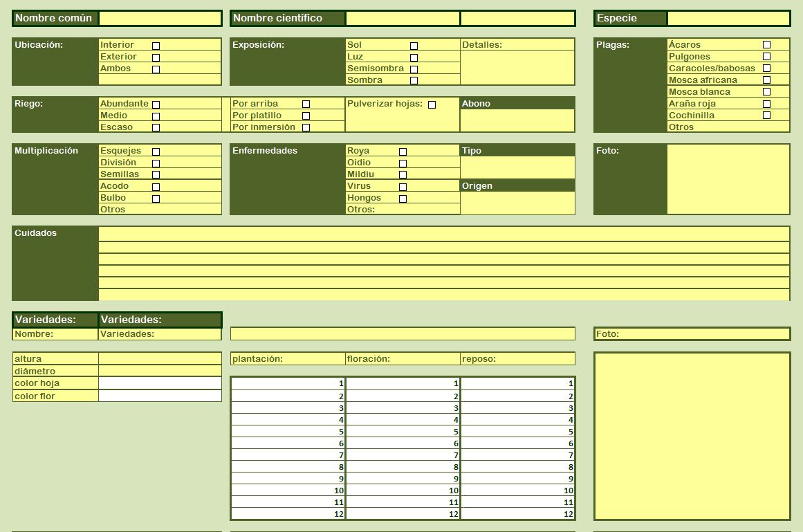Check the Araña roja box
The height and width of the screenshot is (532, 803).
point(766,104)
